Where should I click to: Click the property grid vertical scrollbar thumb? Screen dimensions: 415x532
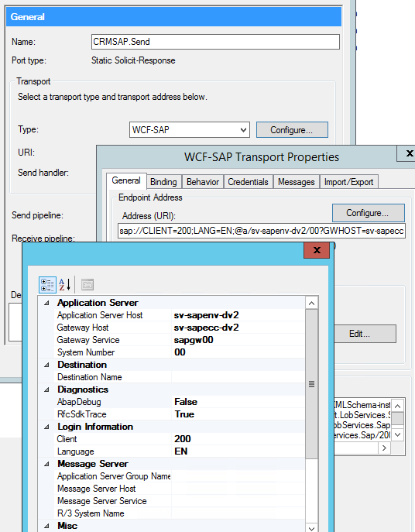[x=311, y=384]
